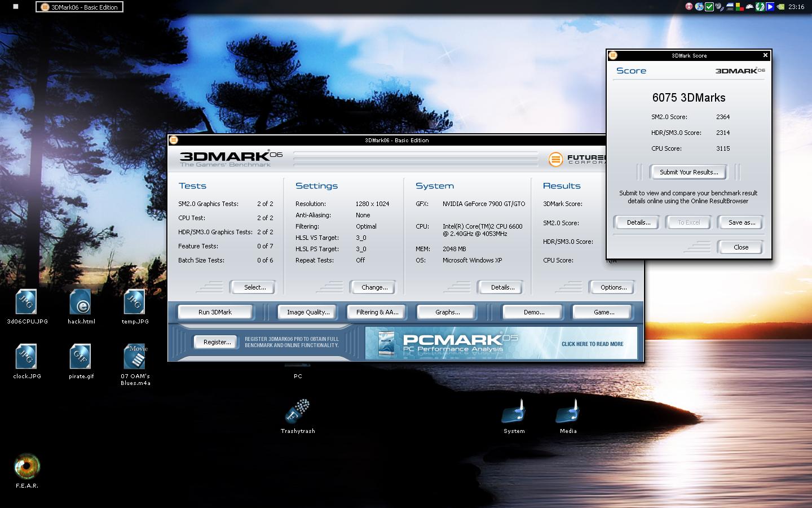Open the 3d06CPU.JPG desktop file
Screen dimensions: 812x508
point(27,307)
